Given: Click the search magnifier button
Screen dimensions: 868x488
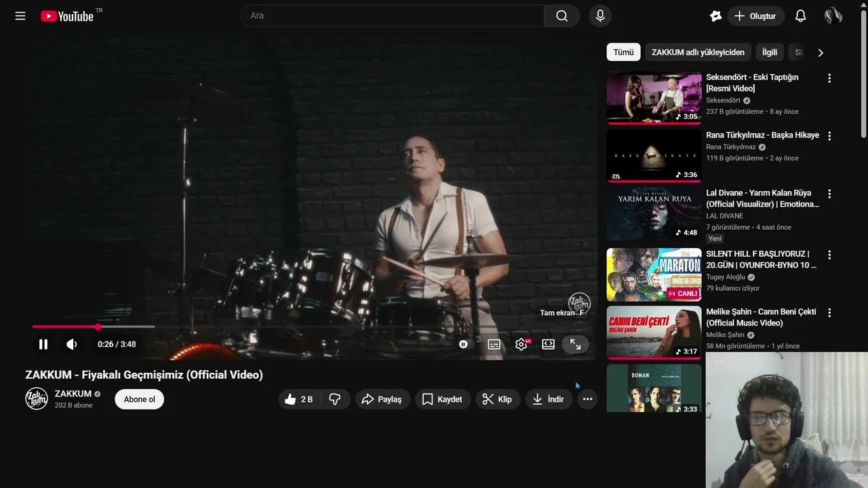Looking at the screenshot, I should pos(561,16).
